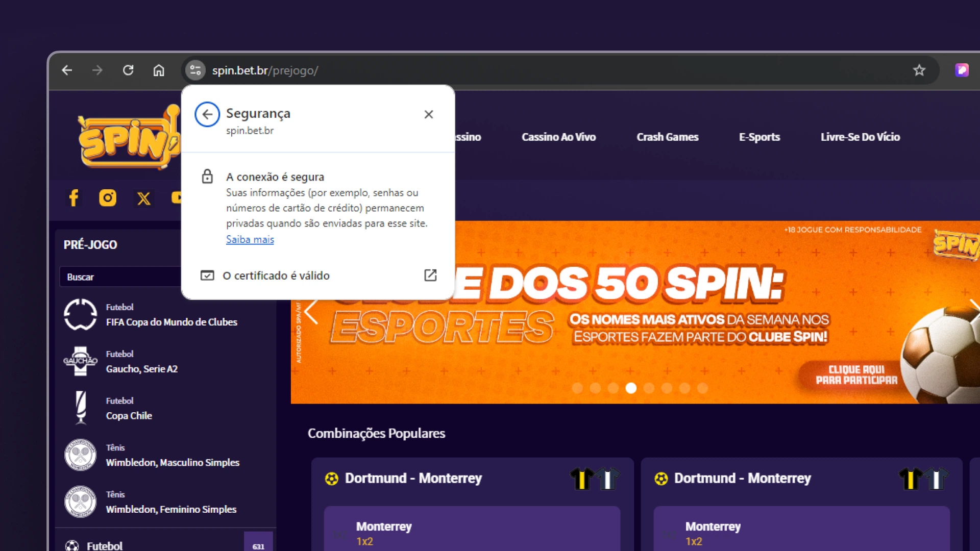Select the fifth carousel dot indicator
980x551 pixels.
click(x=649, y=388)
